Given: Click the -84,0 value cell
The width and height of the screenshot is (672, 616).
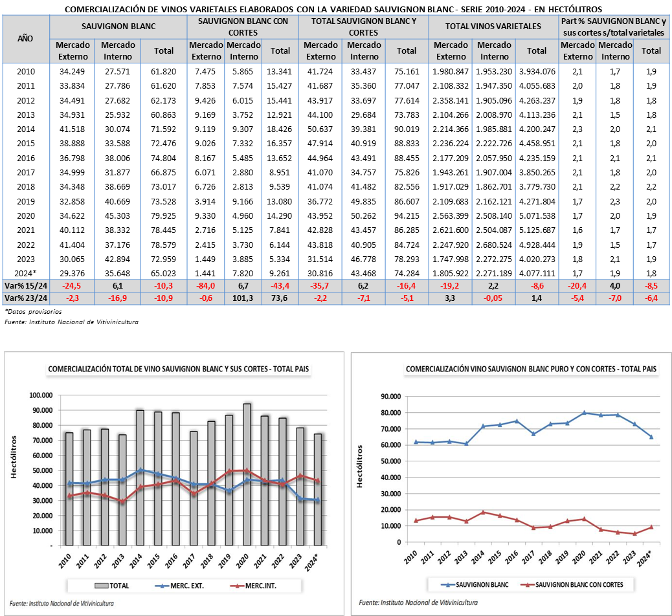Looking at the screenshot, I should 206,286.
